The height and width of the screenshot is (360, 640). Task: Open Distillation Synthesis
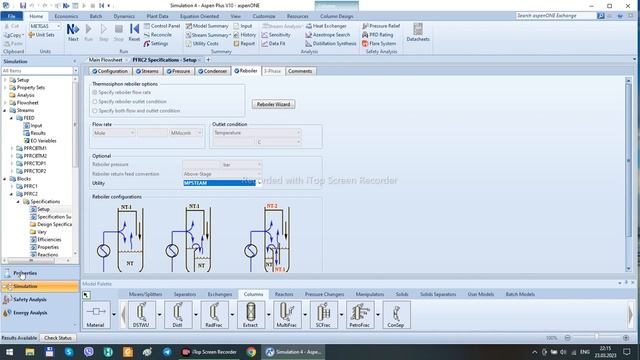(331, 43)
